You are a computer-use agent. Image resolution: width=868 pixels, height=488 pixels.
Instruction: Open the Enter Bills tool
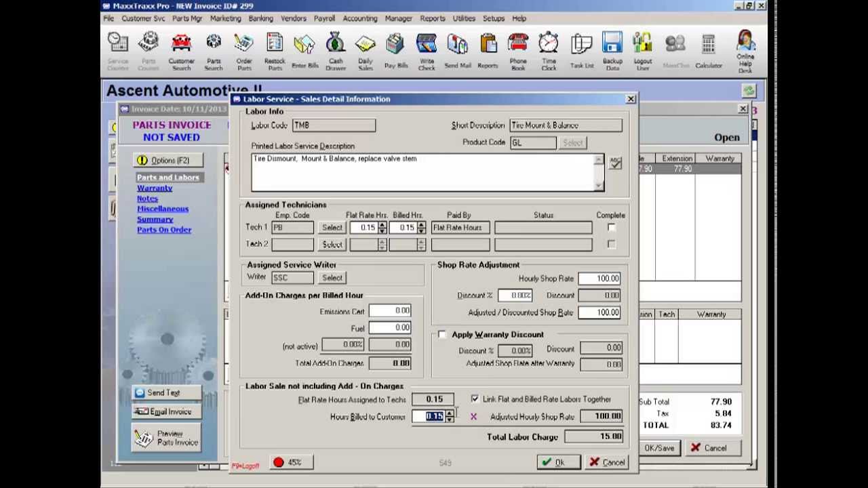304,52
